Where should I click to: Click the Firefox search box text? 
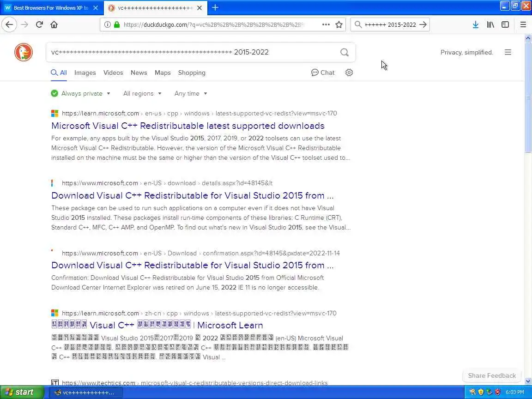(x=390, y=24)
